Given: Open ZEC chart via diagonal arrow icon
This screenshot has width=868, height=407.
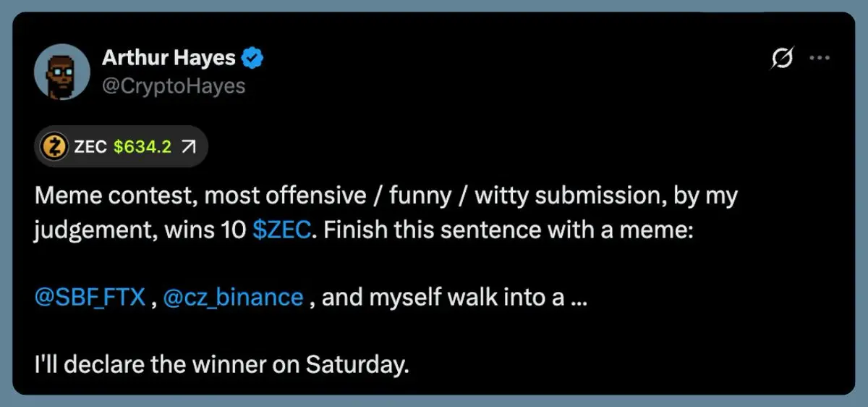Looking at the screenshot, I should (189, 147).
